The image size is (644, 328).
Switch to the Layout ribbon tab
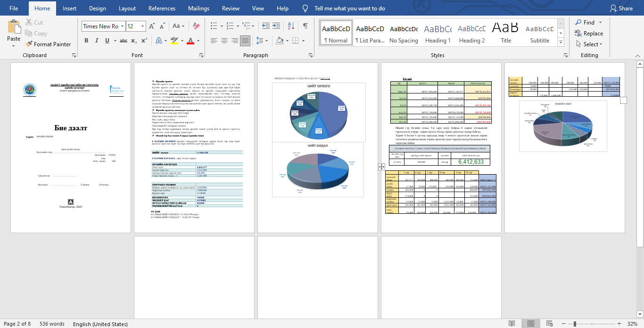click(x=127, y=8)
